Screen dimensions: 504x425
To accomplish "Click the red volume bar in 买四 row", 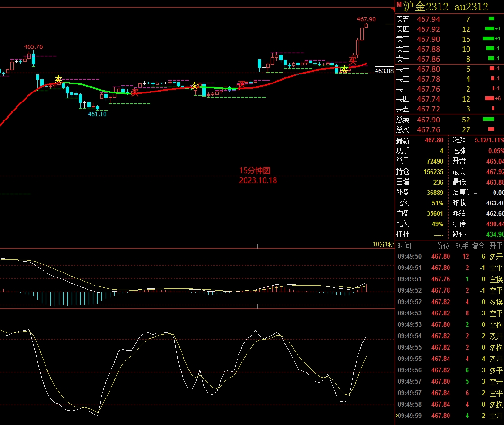I will (489, 99).
